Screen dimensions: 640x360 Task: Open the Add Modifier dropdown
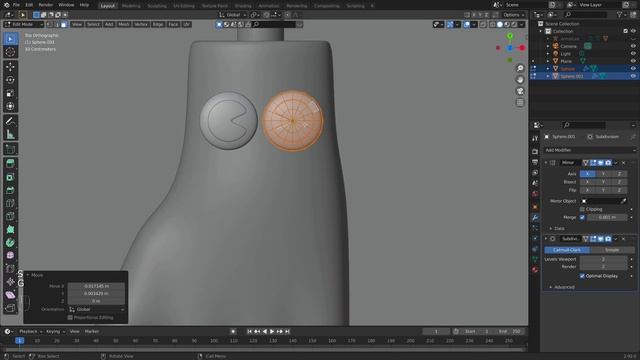pos(590,150)
